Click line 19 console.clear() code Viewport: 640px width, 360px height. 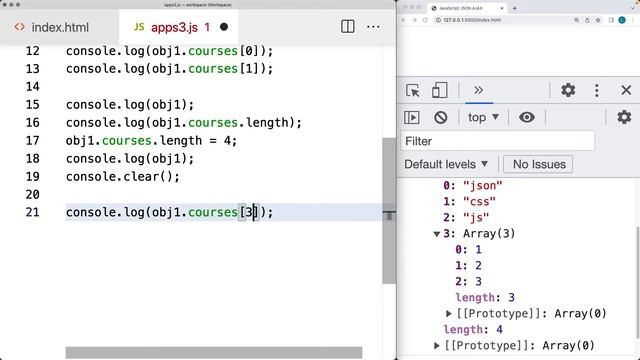tap(122, 177)
